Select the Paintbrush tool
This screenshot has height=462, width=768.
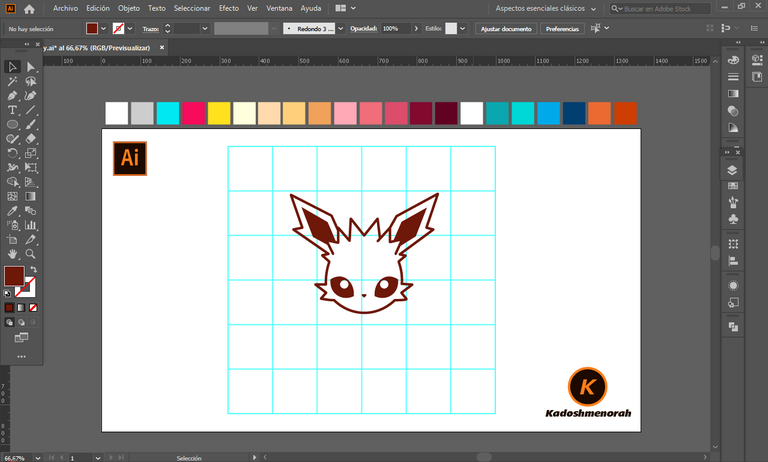[x=30, y=124]
